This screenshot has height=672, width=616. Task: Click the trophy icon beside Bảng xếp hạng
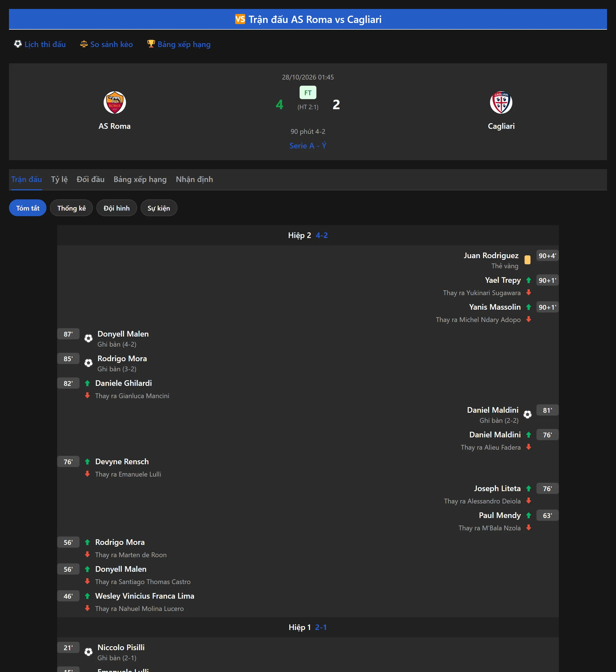coord(151,44)
